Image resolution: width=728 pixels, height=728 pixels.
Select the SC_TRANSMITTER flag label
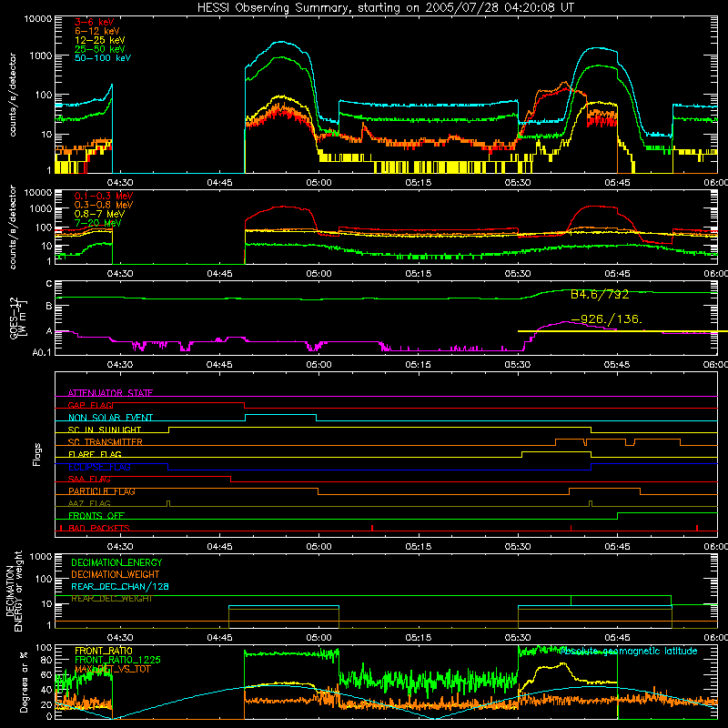tap(106, 442)
